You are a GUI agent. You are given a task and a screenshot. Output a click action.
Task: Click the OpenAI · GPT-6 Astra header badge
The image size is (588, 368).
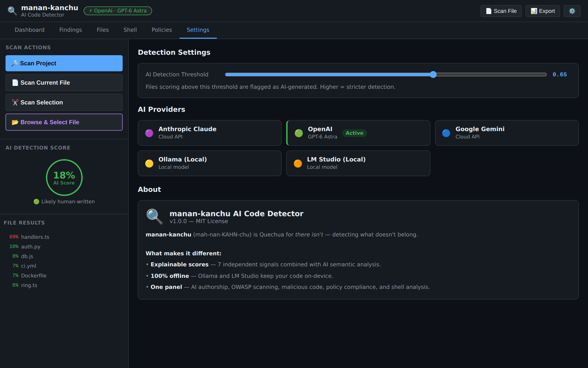pyautogui.click(x=118, y=11)
